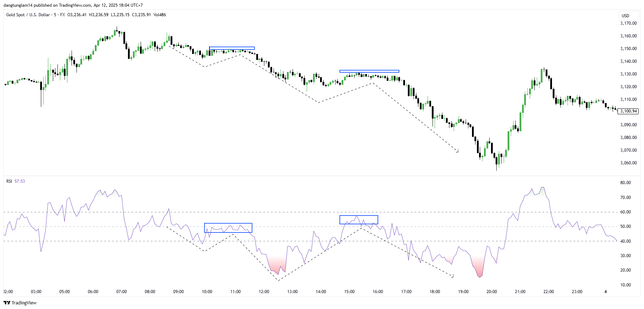Click the RSI scale label 30.00
644x309 pixels.
(626, 256)
